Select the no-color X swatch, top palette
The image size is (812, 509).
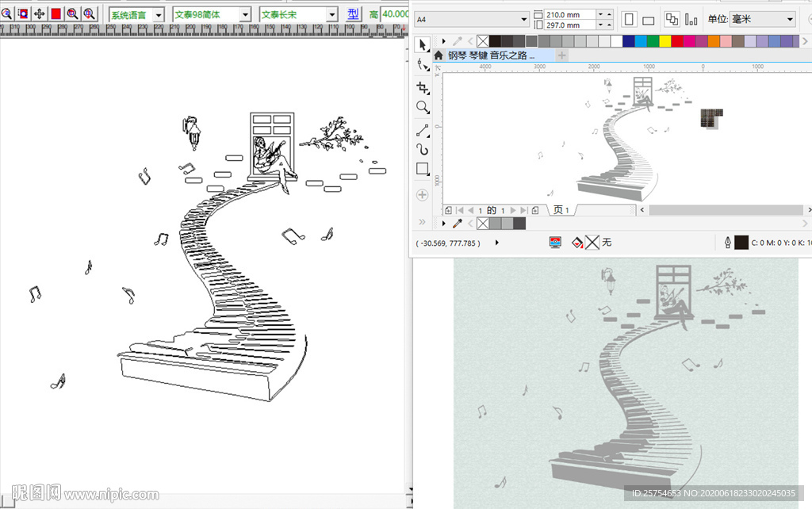pyautogui.click(x=483, y=41)
